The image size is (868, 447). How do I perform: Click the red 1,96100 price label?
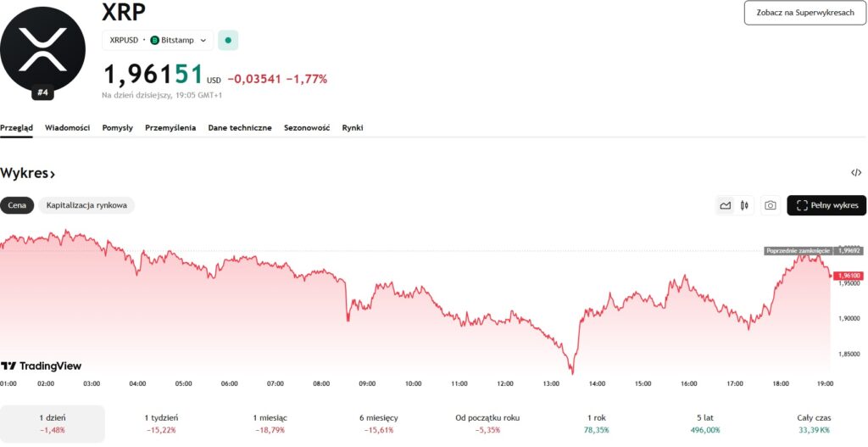tap(849, 276)
